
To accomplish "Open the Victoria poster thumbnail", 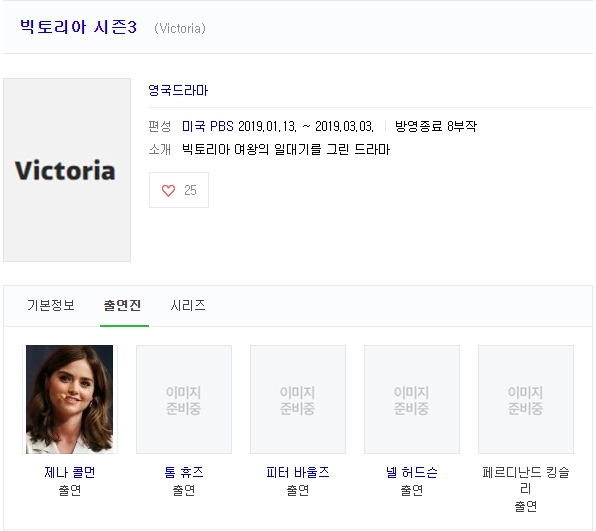I will pos(67,170).
